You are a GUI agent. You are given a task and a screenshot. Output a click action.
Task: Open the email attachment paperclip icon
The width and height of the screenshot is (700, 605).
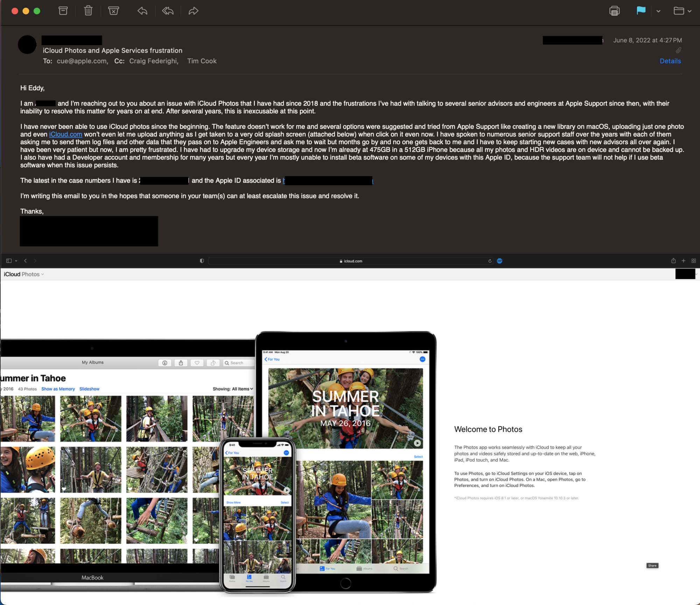click(678, 50)
